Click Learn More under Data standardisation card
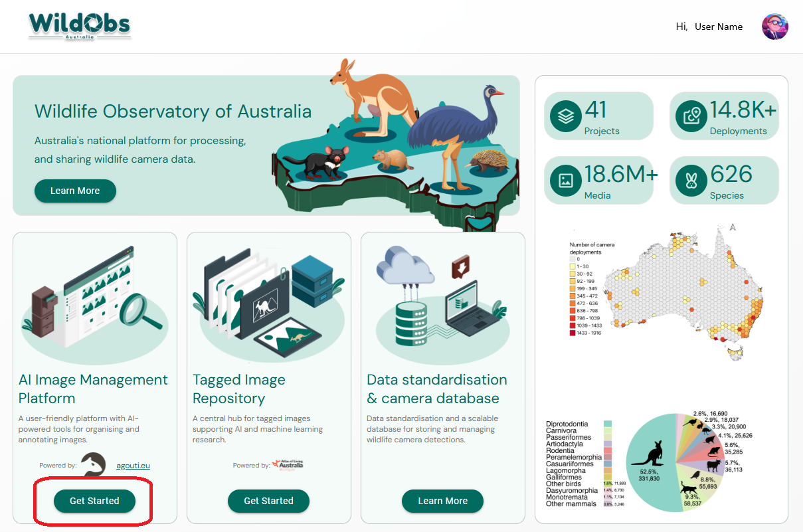This screenshot has height=532, width=803. point(442,501)
